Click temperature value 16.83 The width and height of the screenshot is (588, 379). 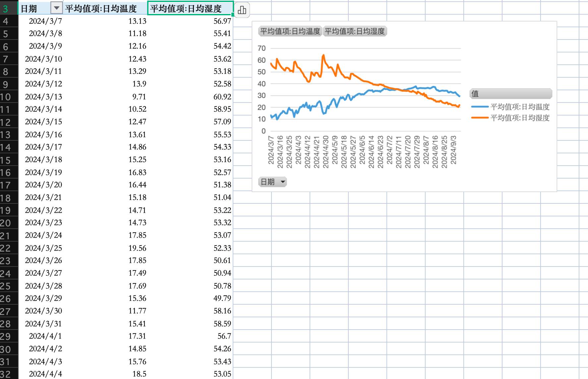click(x=137, y=172)
